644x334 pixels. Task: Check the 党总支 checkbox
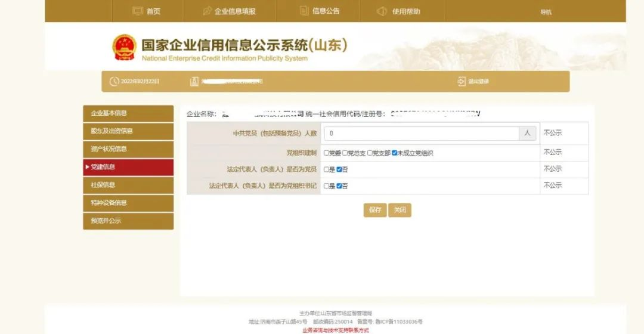click(x=345, y=153)
